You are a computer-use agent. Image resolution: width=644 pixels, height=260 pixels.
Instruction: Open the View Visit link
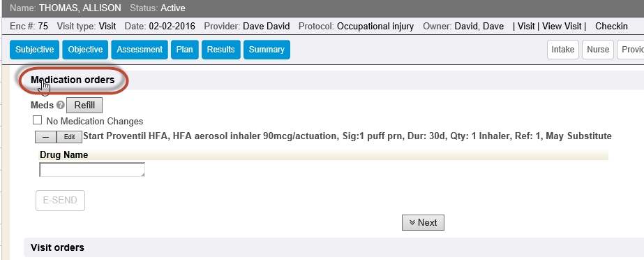point(562,27)
